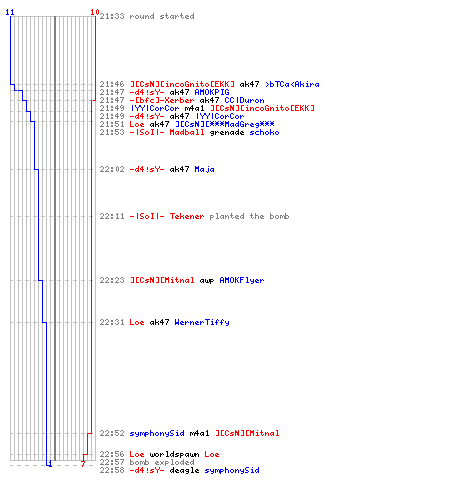This screenshot has width=450, height=500.
Task: Select the 22:11 planted the bomb event text
Action: click(x=249, y=216)
